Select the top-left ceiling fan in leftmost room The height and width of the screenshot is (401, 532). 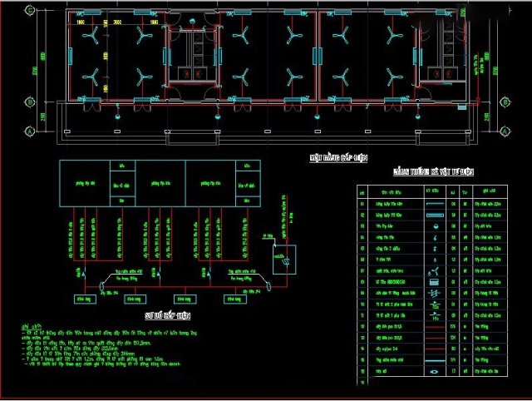(91, 36)
